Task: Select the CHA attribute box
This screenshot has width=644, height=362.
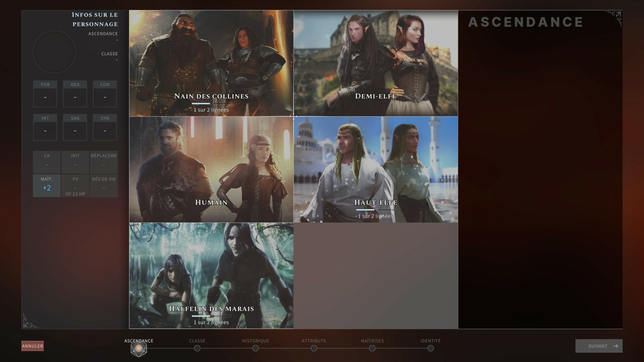Action: click(105, 127)
